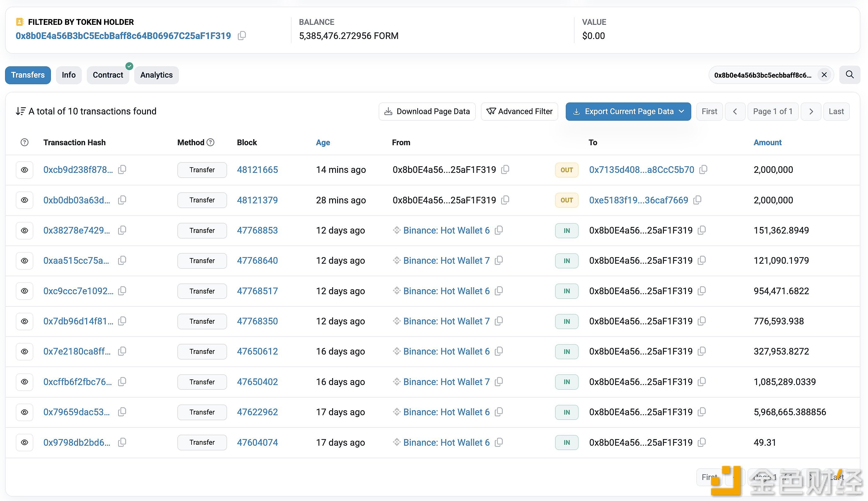Open the Contract tab
The height and width of the screenshot is (501, 868).
tap(108, 75)
